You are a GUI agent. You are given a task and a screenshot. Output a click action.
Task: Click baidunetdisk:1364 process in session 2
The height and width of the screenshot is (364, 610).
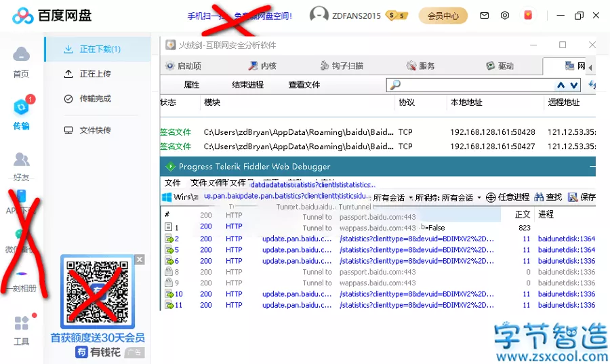click(567, 239)
